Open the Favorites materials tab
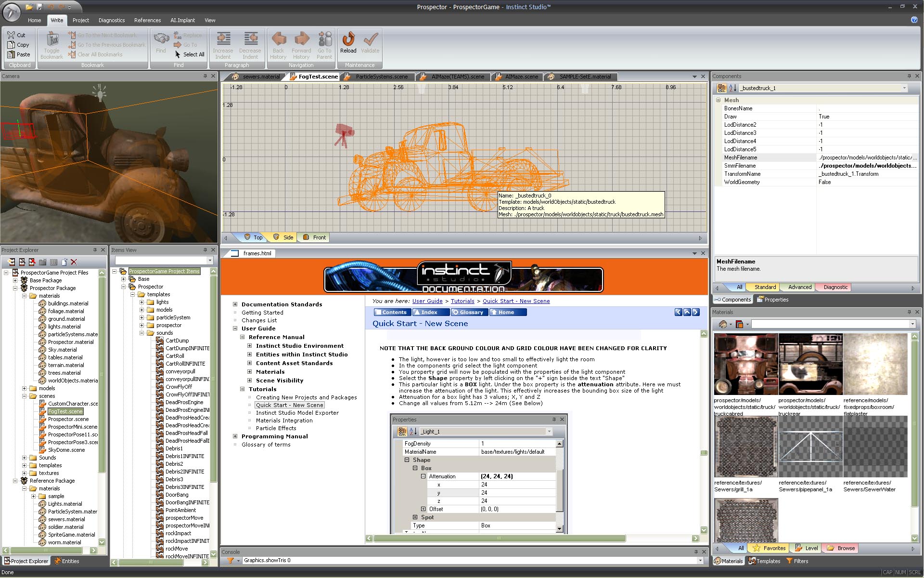This screenshot has height=578, width=924. click(769, 548)
